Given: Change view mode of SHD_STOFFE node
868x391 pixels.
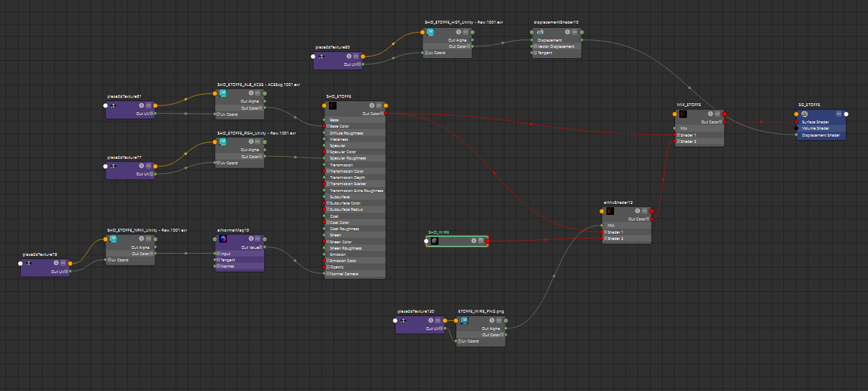Looking at the screenshot, I should tap(379, 106).
